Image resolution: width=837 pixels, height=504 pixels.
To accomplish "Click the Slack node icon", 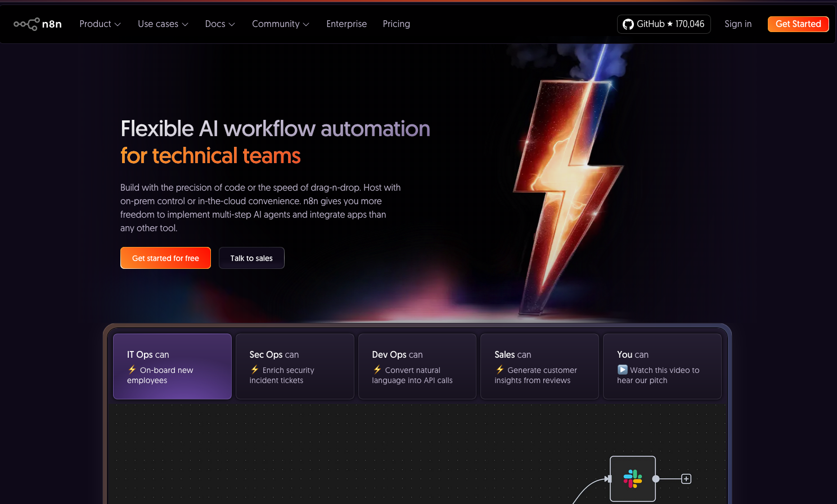I will [633, 479].
